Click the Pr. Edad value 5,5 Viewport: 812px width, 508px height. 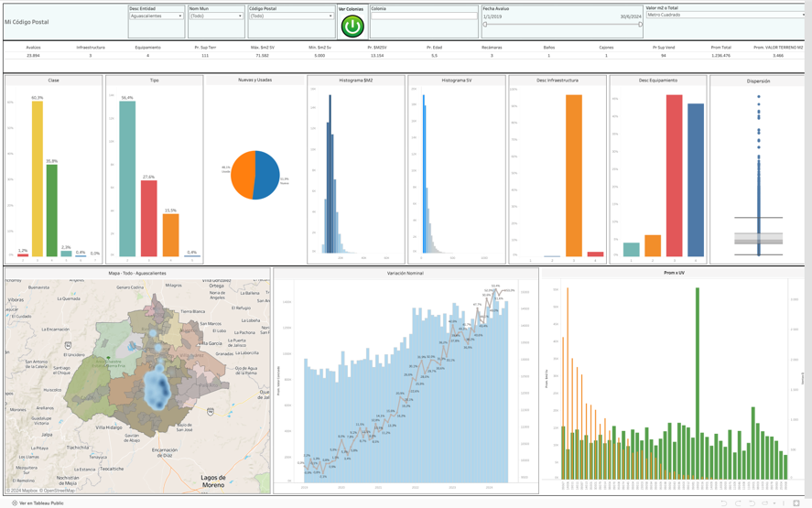pos(435,56)
